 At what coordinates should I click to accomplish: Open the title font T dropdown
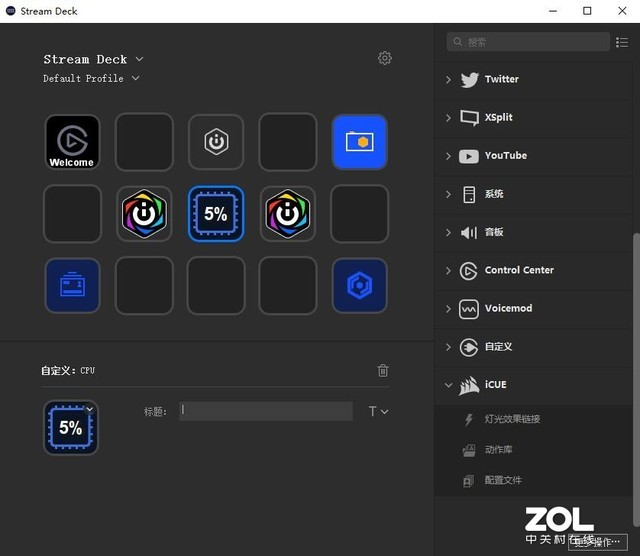(x=378, y=411)
